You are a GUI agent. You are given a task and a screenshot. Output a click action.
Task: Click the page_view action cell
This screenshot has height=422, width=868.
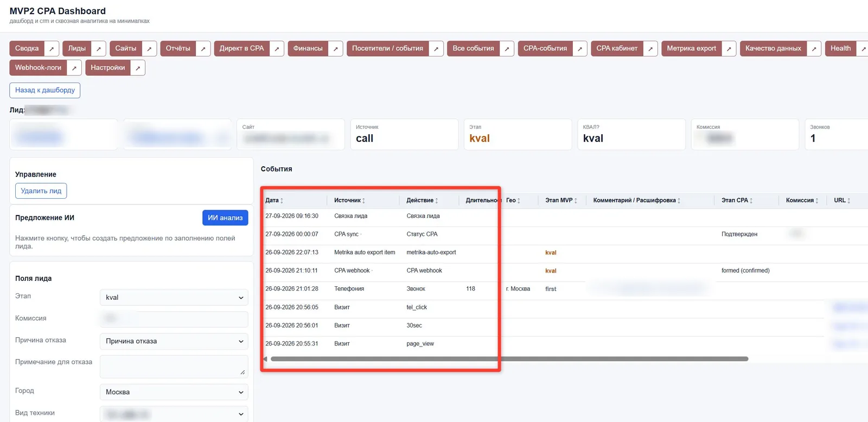[420, 344]
